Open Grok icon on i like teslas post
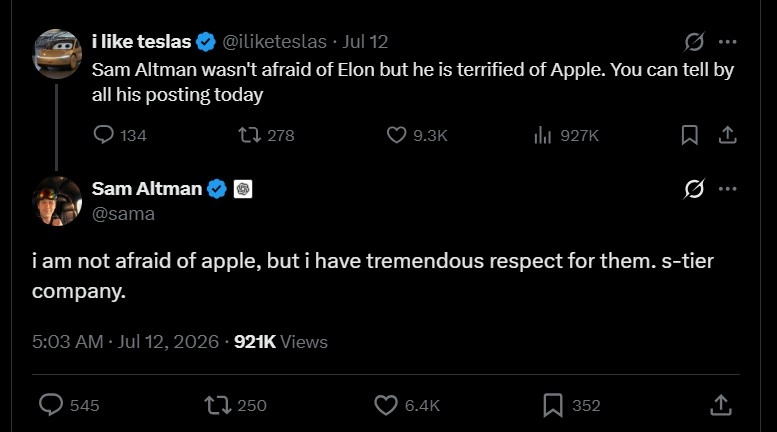 point(694,42)
